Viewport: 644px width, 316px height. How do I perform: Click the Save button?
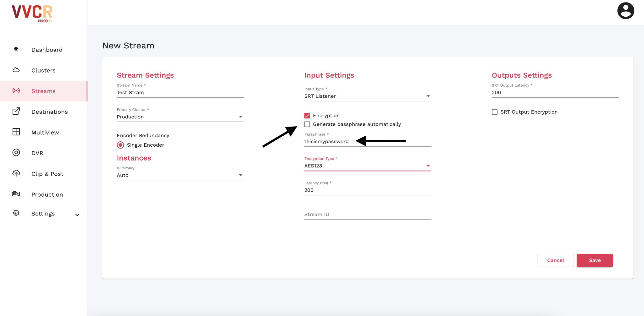click(x=594, y=260)
